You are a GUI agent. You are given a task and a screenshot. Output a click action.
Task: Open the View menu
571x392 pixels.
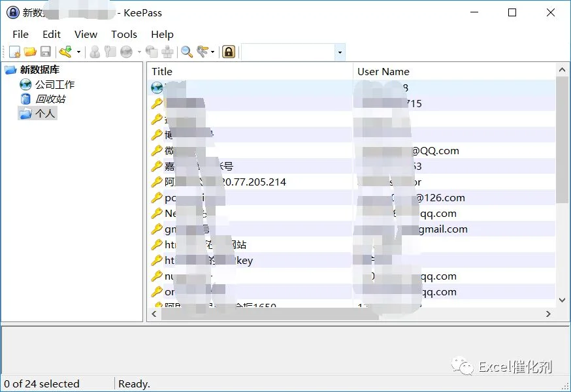coord(86,34)
